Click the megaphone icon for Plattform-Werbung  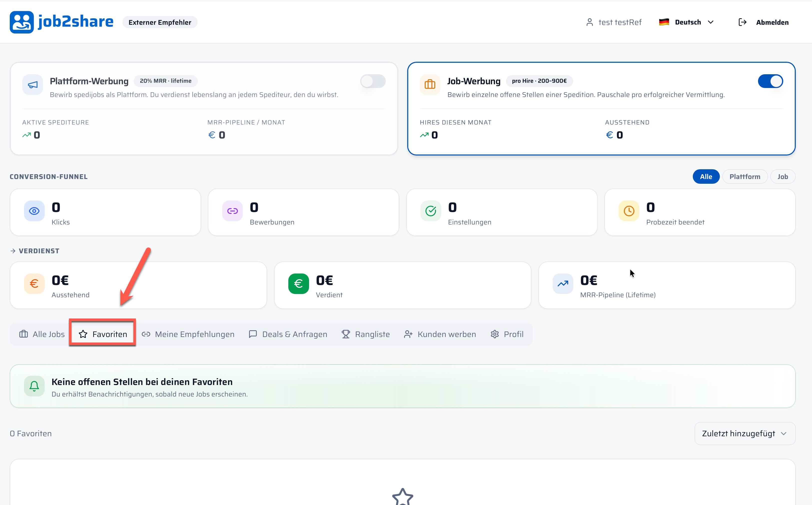click(x=33, y=84)
